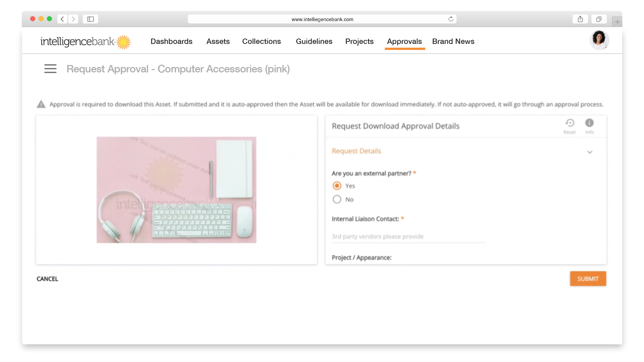Click the intelligencebank logo
The height and width of the screenshot is (362, 644).
click(86, 42)
